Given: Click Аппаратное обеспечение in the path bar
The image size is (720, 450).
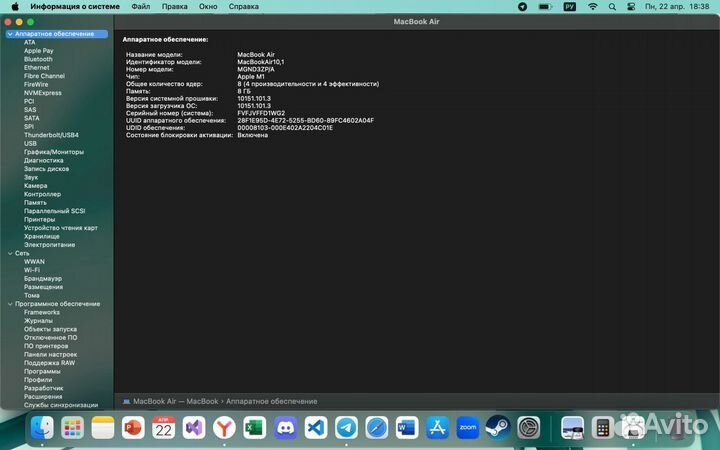Looking at the screenshot, I should (x=271, y=401).
